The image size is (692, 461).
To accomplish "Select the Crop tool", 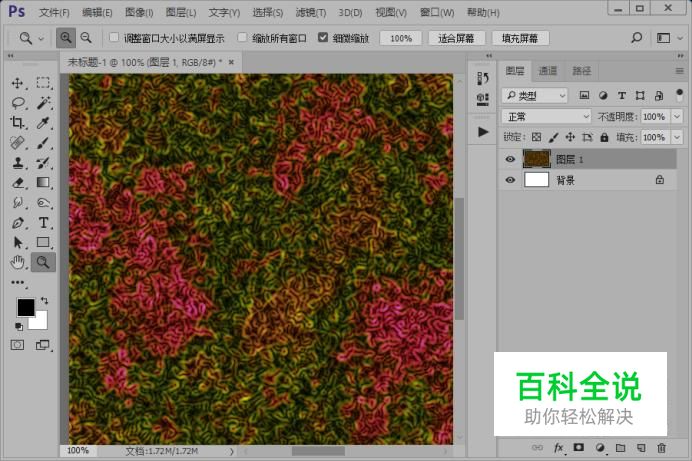I will (x=17, y=123).
